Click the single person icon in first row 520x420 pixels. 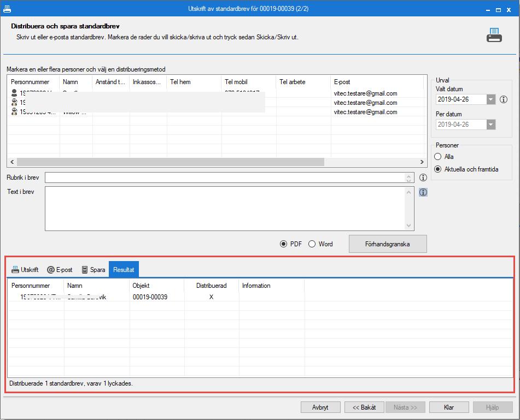(14, 93)
